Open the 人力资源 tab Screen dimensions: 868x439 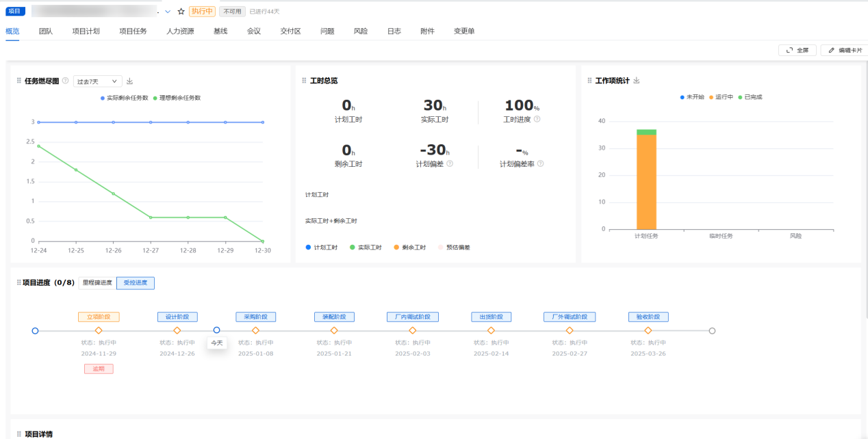[180, 31]
